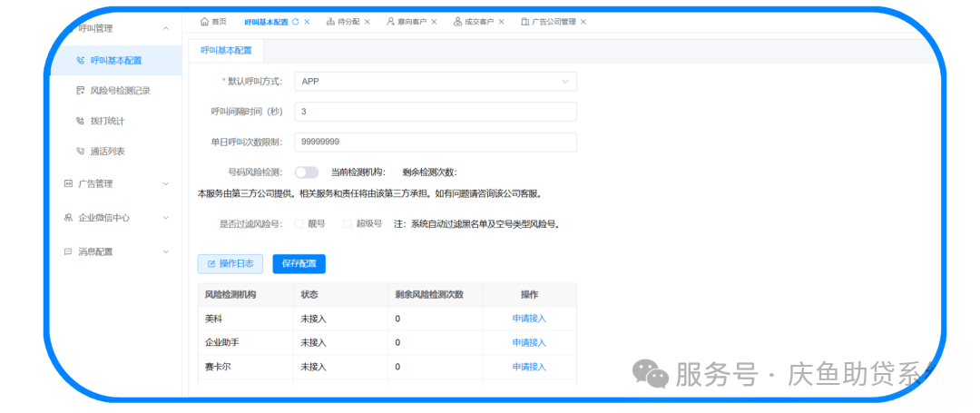Click 未接入 status in 美科 row

tap(314, 319)
